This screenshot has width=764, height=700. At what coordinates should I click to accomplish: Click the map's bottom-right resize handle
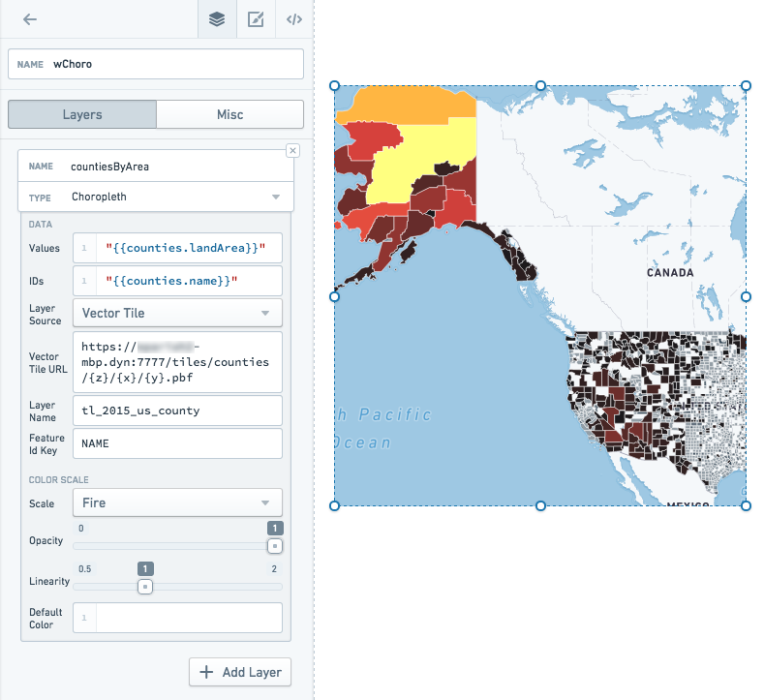click(x=746, y=506)
